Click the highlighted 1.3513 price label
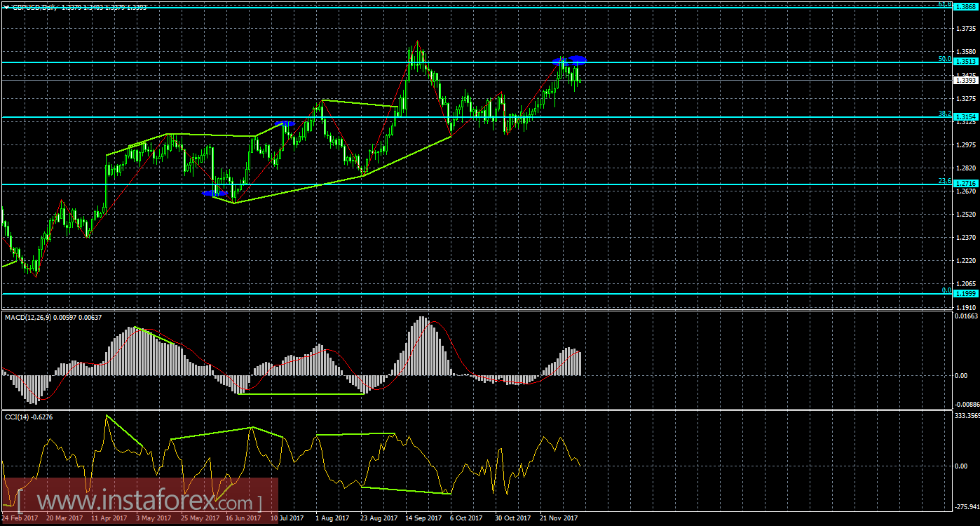Image resolution: width=980 pixels, height=526 pixels. tap(967, 61)
